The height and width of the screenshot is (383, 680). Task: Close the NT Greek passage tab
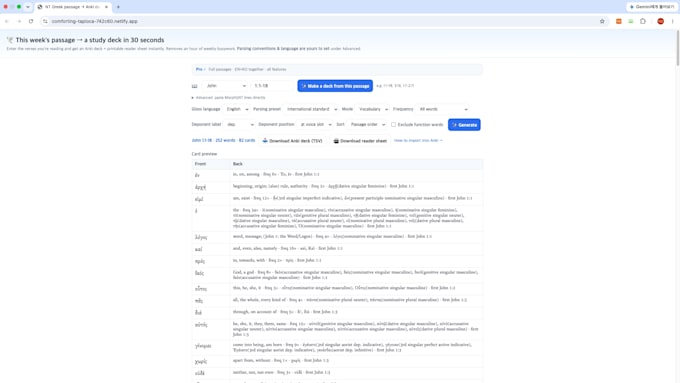[106, 7]
